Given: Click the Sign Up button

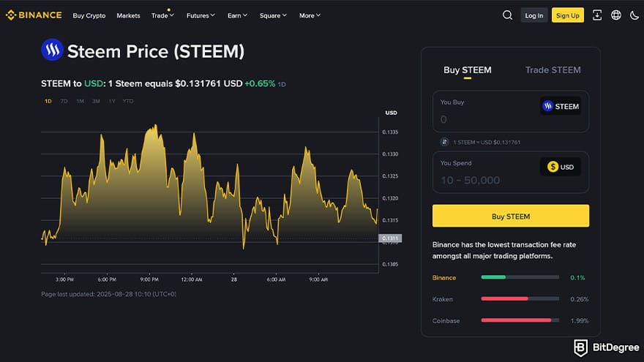Looking at the screenshot, I should click(x=568, y=15).
